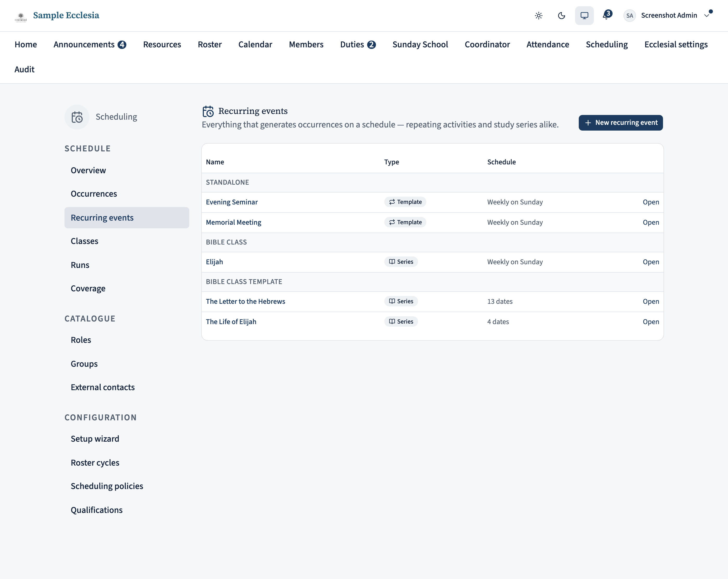
Task: Switch to dark theme moon icon
Action: tap(562, 16)
